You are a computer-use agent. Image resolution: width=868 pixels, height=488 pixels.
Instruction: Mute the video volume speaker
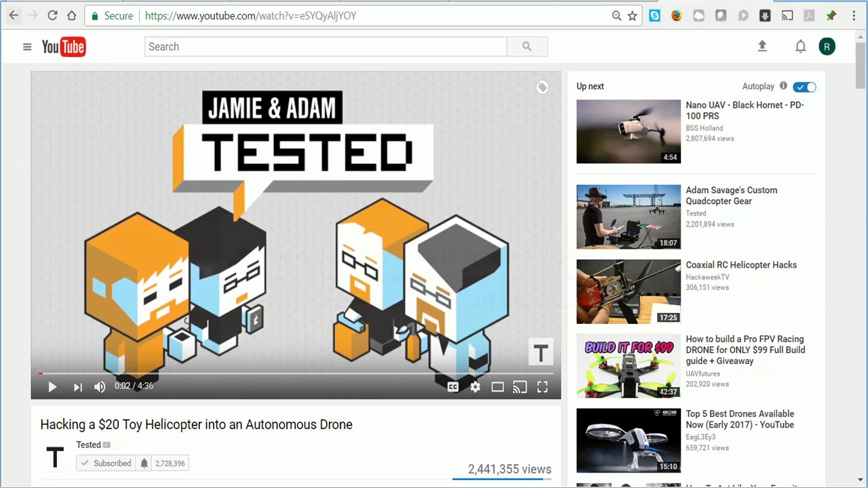100,386
